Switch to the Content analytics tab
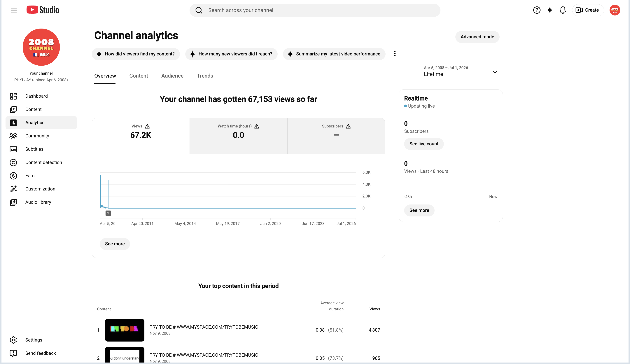Screen dimensions: 630x364 point(139,76)
